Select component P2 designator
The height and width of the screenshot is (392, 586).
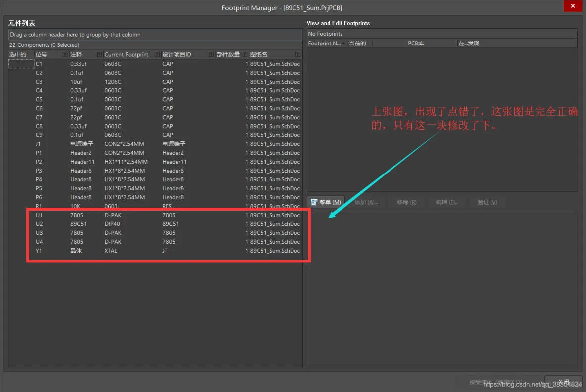39,162
